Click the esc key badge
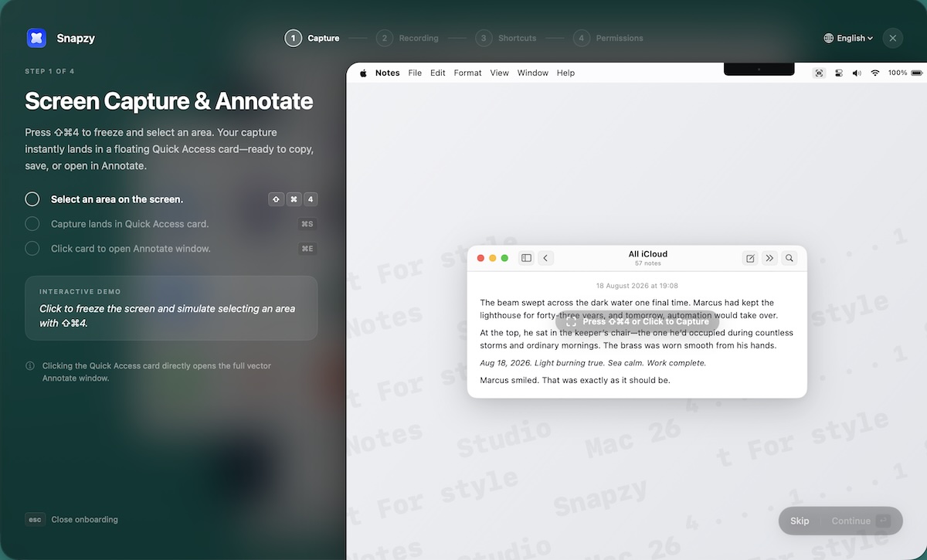Screen dimensions: 927x560 point(35,520)
